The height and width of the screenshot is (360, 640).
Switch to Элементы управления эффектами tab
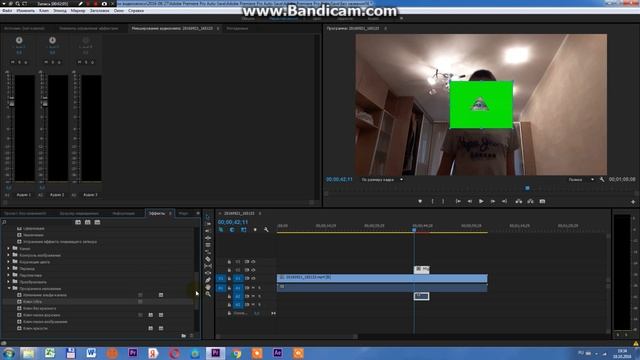[x=89, y=29]
